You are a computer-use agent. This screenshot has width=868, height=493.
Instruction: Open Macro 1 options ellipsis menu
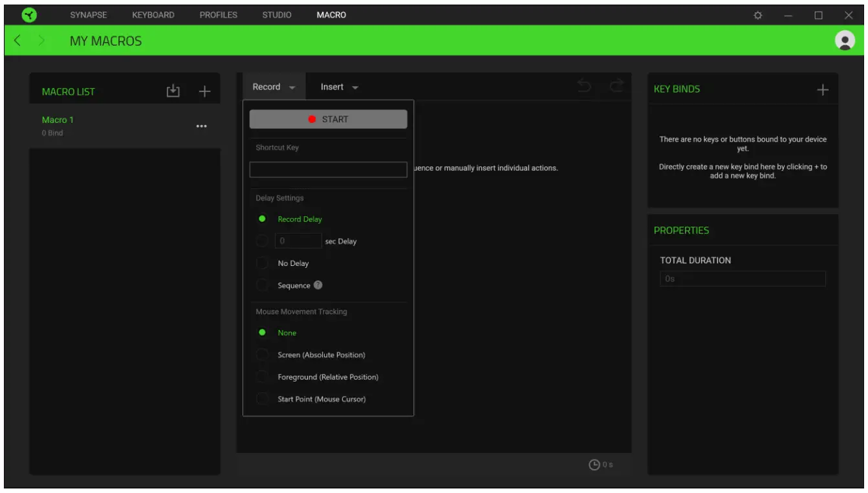pos(201,126)
